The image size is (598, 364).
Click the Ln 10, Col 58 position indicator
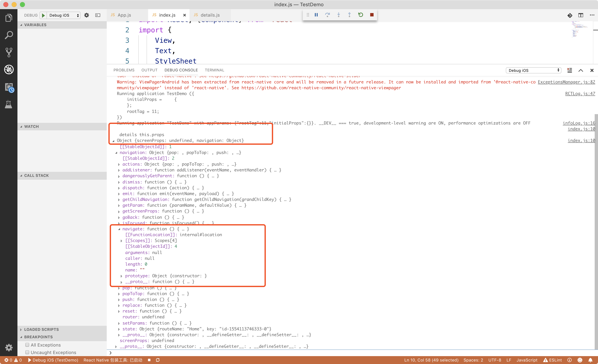point(431,360)
